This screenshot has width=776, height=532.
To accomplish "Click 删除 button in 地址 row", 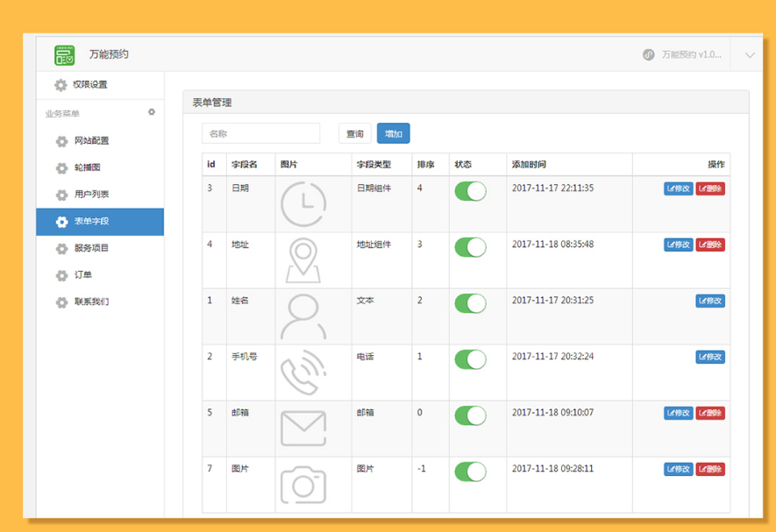I will pyautogui.click(x=710, y=245).
